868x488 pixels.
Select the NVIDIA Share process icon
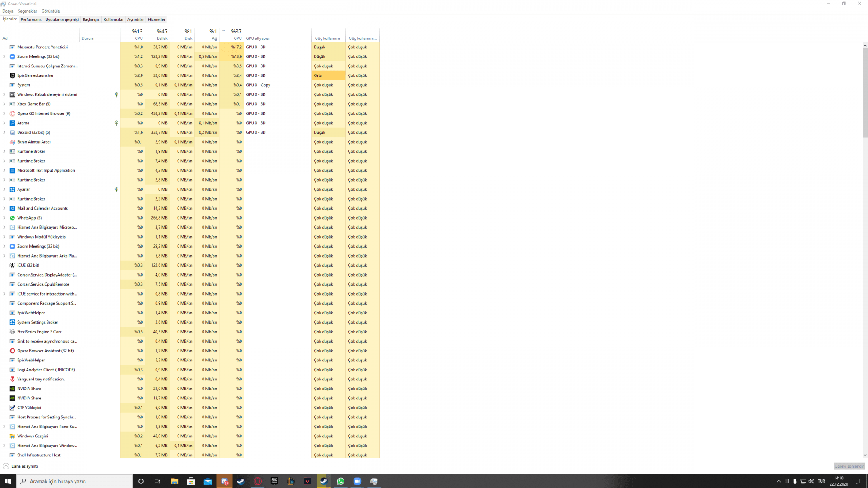coord(12,389)
